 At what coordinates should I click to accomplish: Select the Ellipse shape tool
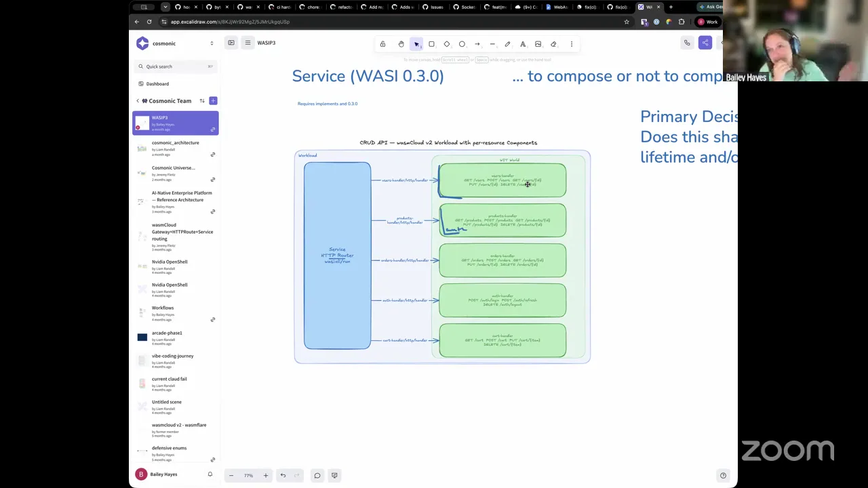462,44
